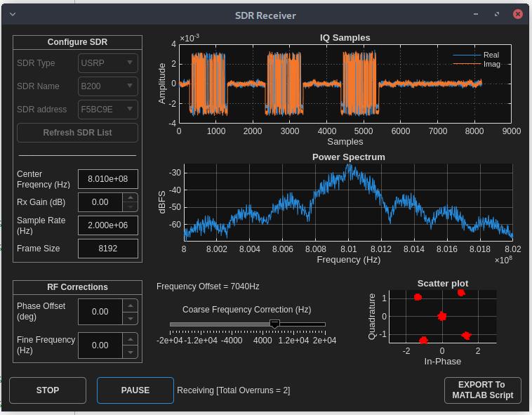Increase Rx Gain with up arrow
The width and height of the screenshot is (532, 415).
click(130, 198)
